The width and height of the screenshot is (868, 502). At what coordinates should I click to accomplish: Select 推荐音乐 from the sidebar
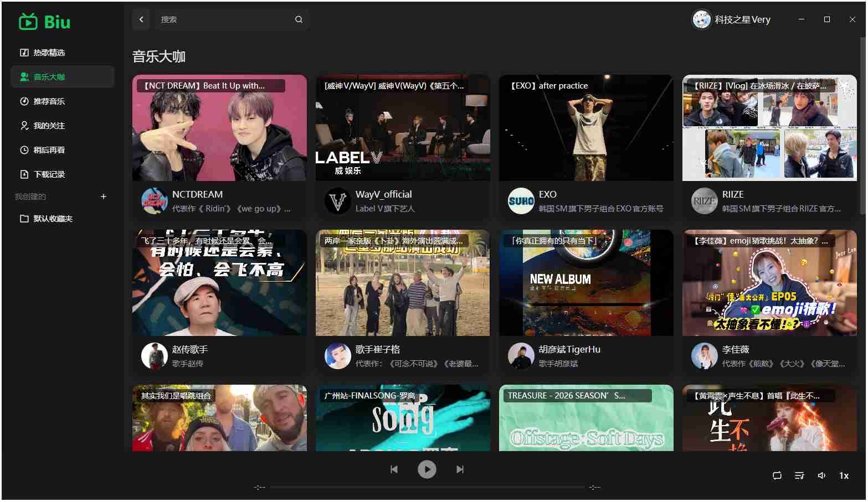point(49,101)
